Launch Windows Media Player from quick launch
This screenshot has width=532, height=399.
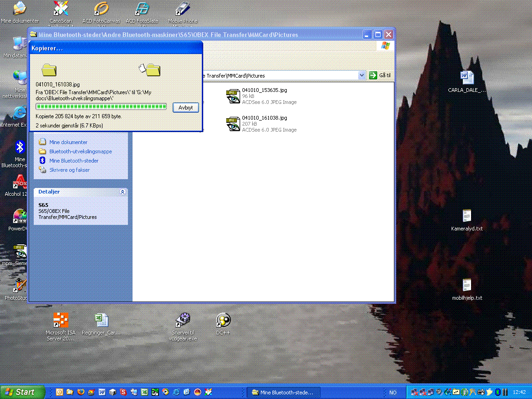coord(166,392)
